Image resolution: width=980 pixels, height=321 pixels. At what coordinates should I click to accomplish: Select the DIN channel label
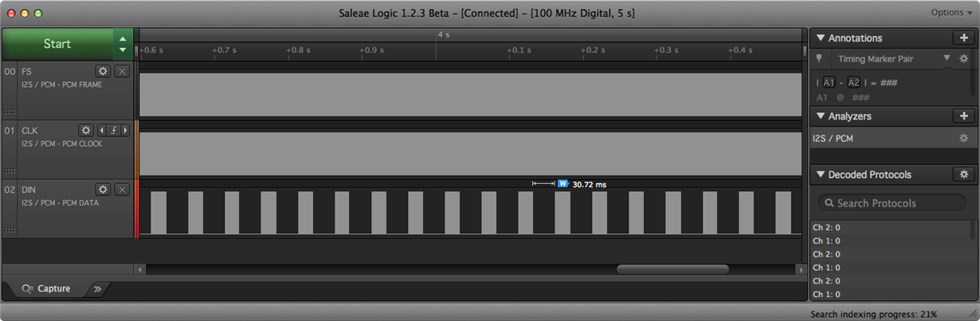pos(29,190)
